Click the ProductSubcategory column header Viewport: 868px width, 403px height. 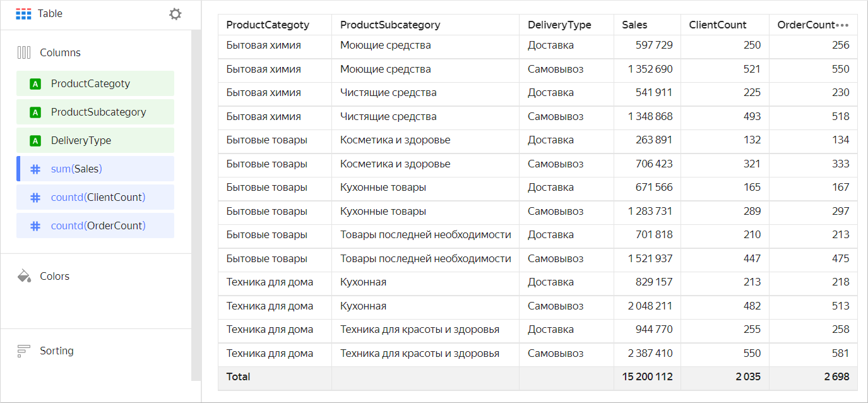pyautogui.click(x=390, y=25)
